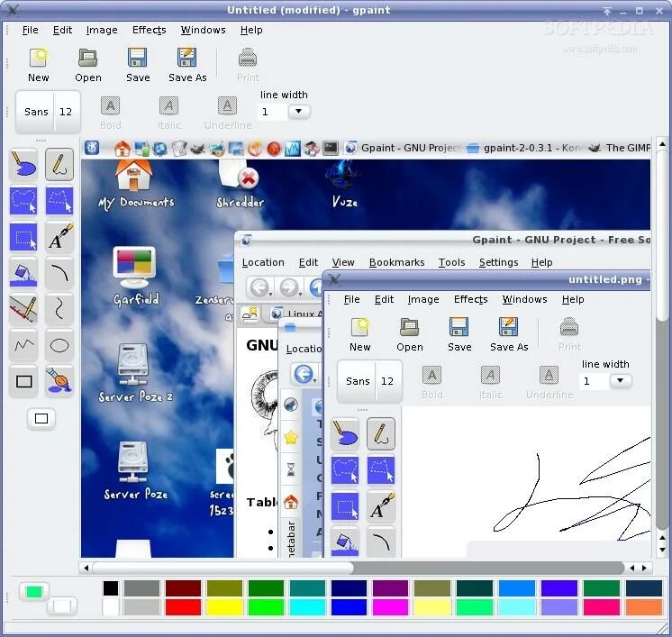Image resolution: width=672 pixels, height=637 pixels.
Task: Select the freehand Pen tool in left toolbox
Action: pos(59,165)
